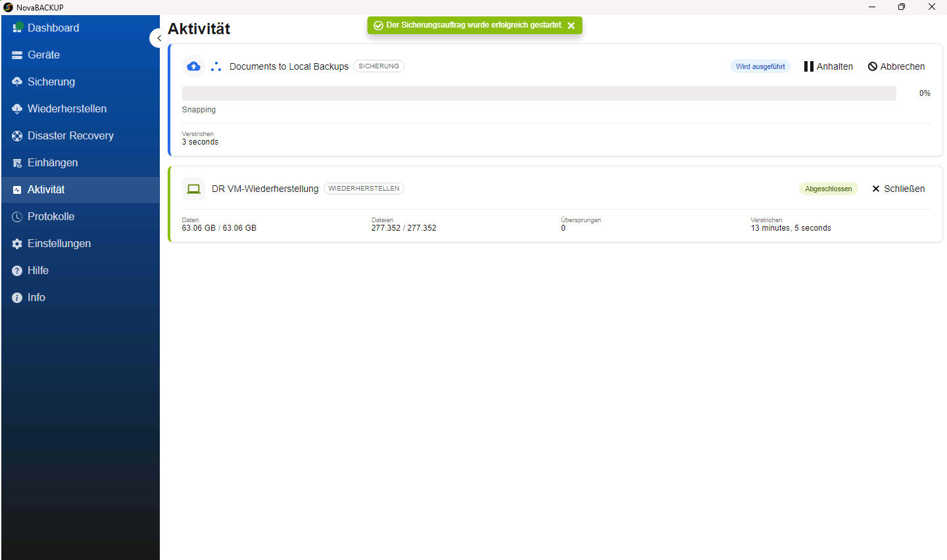This screenshot has height=560, width=947.
Task: Click the NovaBACKUP logo in title bar
Action: pyautogui.click(x=8, y=7)
